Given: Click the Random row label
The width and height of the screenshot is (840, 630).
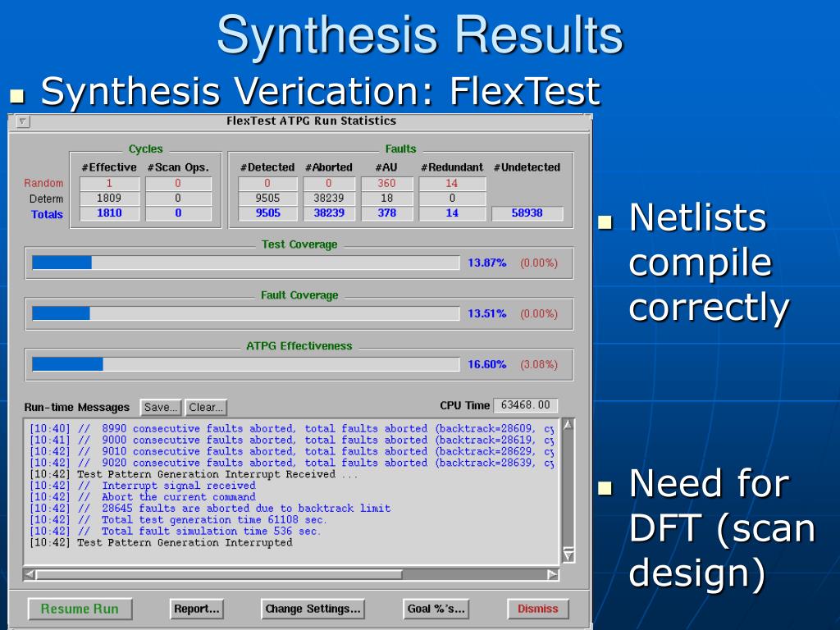Looking at the screenshot, I should [43, 183].
